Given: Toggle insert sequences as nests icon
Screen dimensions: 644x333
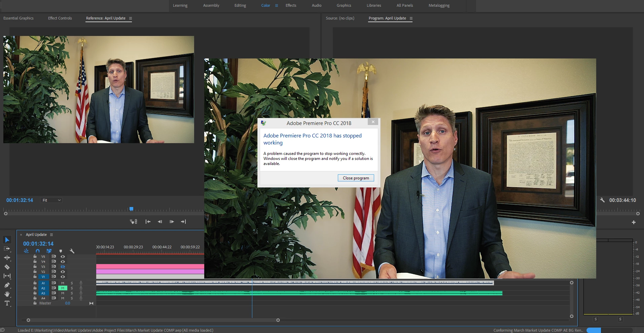Looking at the screenshot, I should pos(26,251).
